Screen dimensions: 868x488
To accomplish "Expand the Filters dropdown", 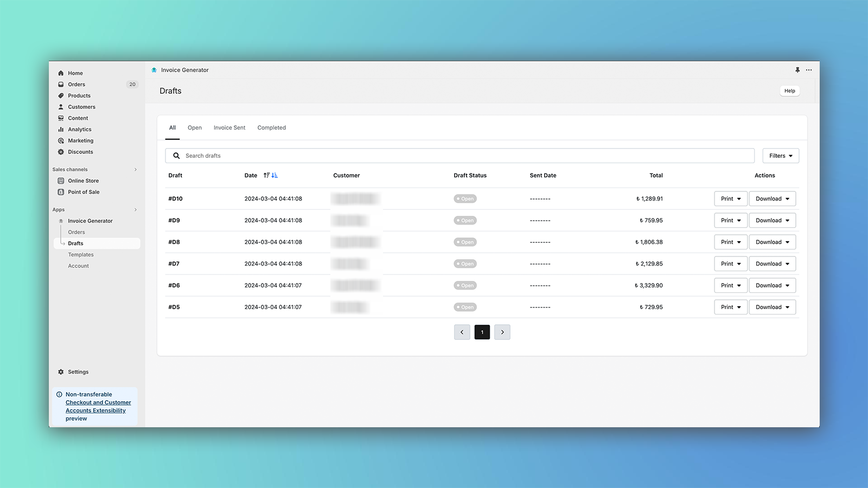I will point(780,156).
